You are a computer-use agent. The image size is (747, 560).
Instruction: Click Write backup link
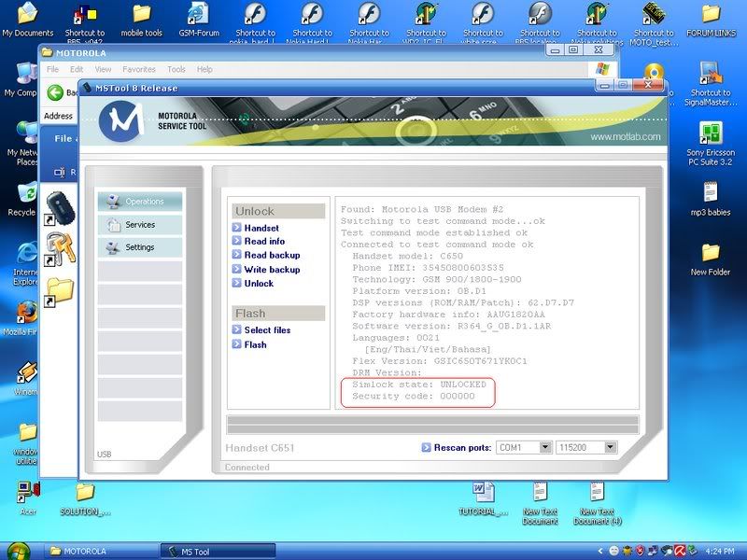[272, 270]
